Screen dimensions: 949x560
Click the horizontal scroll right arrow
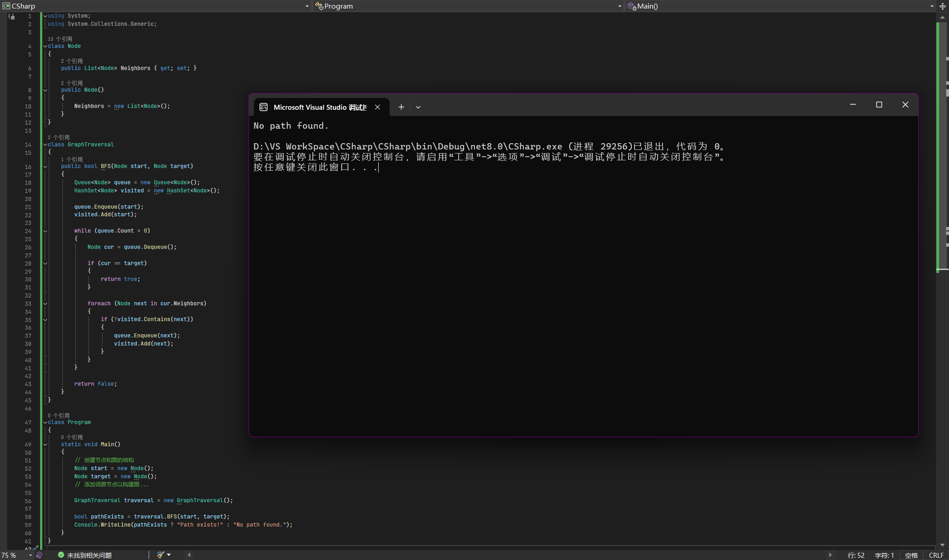tap(830, 555)
